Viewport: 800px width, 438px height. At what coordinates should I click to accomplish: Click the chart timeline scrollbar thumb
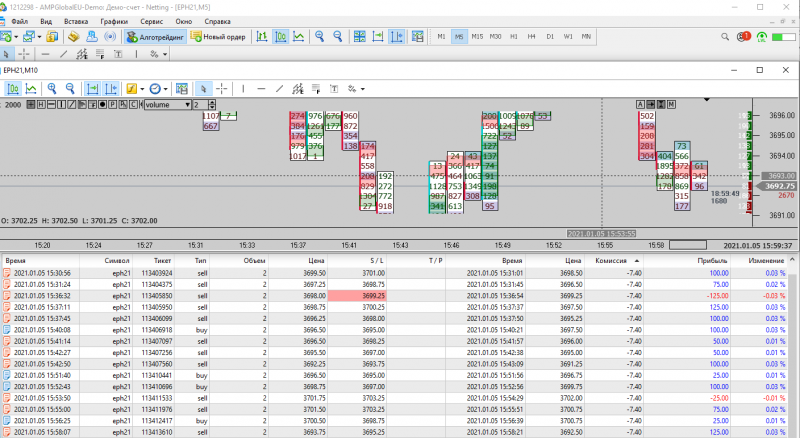[689, 244]
